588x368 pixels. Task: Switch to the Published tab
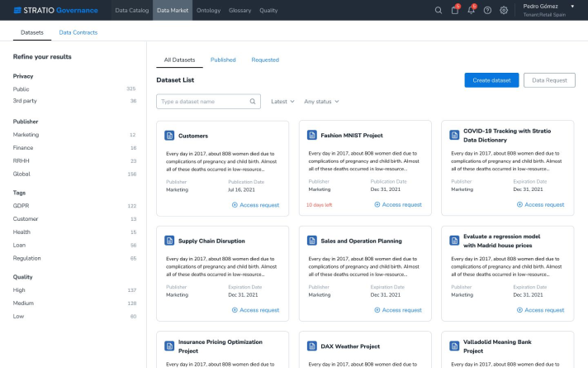tap(223, 60)
